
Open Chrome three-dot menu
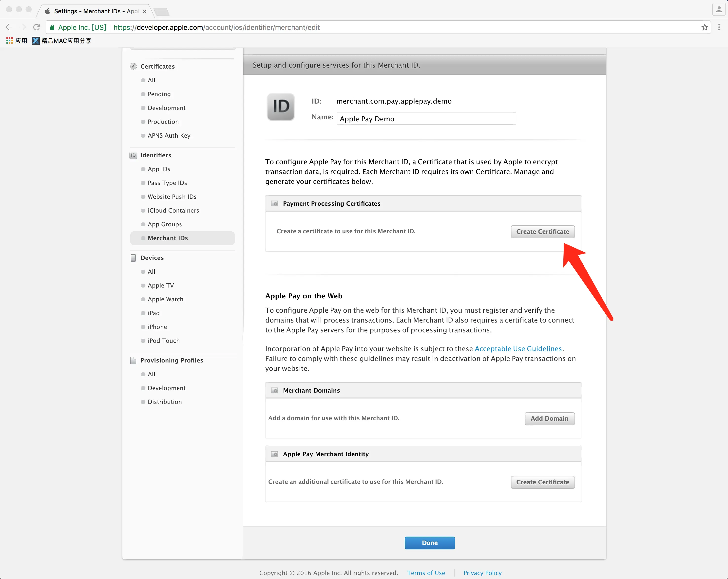pyautogui.click(x=719, y=27)
